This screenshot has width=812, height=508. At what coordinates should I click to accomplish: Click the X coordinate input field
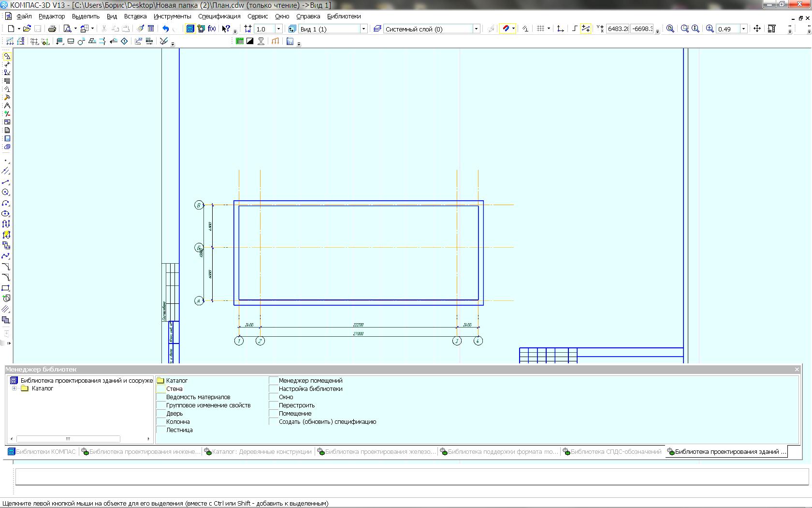click(617, 29)
